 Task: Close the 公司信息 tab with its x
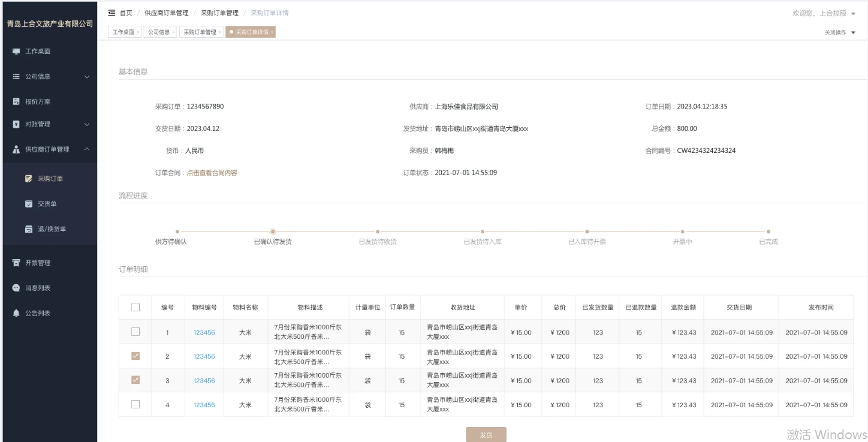173,32
